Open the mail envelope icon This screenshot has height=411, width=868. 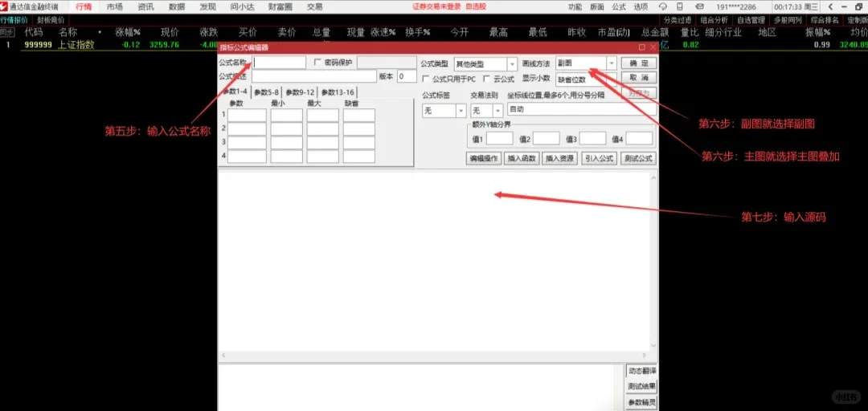click(700, 6)
